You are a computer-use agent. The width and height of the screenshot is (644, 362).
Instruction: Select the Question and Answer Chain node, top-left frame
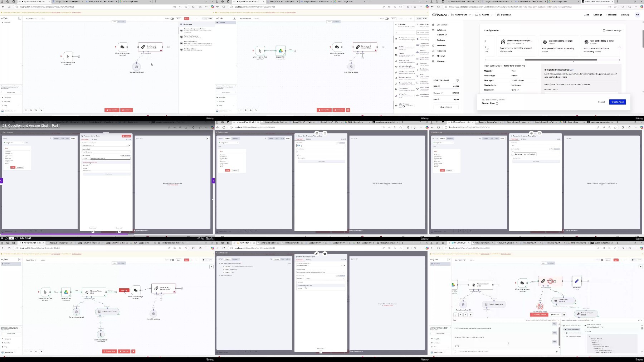coord(150,47)
